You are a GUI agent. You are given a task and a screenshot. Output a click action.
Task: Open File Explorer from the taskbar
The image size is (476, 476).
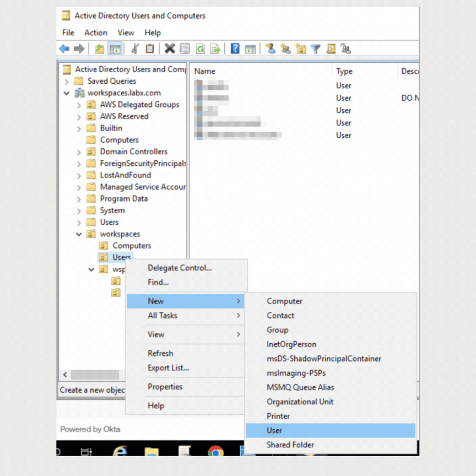tap(152, 452)
